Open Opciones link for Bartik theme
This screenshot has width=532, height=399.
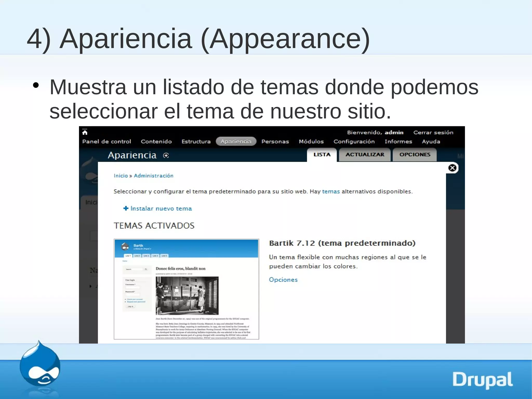[283, 280]
